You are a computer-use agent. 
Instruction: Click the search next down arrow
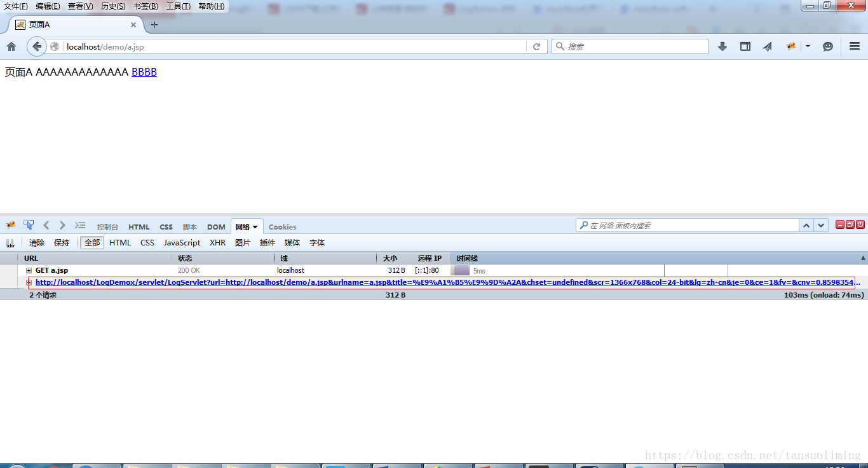[821, 225]
